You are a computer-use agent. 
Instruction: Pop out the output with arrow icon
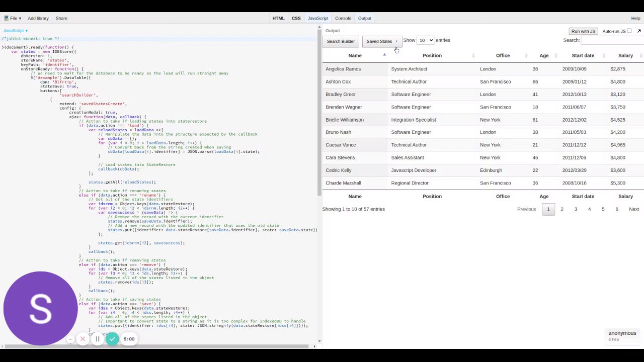point(639,31)
